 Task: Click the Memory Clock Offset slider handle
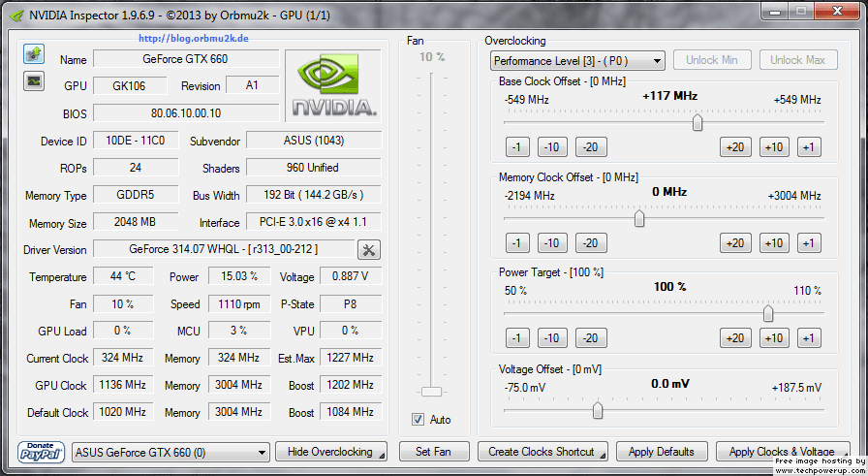tap(639, 218)
